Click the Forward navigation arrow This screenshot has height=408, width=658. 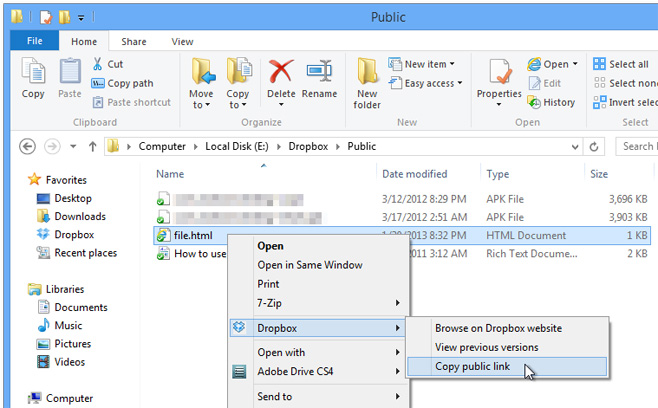[52, 146]
